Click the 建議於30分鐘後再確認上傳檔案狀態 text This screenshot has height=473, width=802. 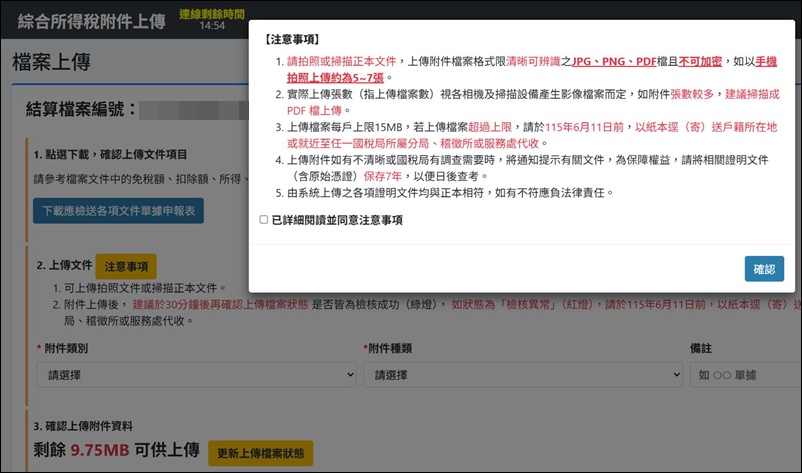[220, 305]
